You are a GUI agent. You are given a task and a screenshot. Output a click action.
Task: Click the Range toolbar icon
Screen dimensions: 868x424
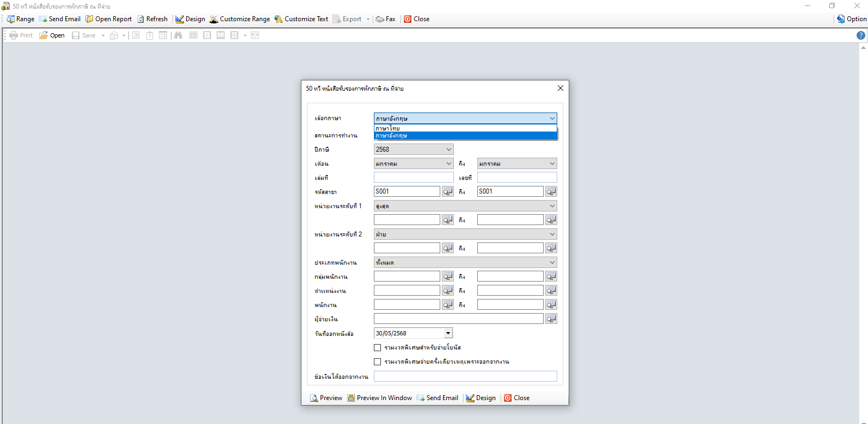11,19
